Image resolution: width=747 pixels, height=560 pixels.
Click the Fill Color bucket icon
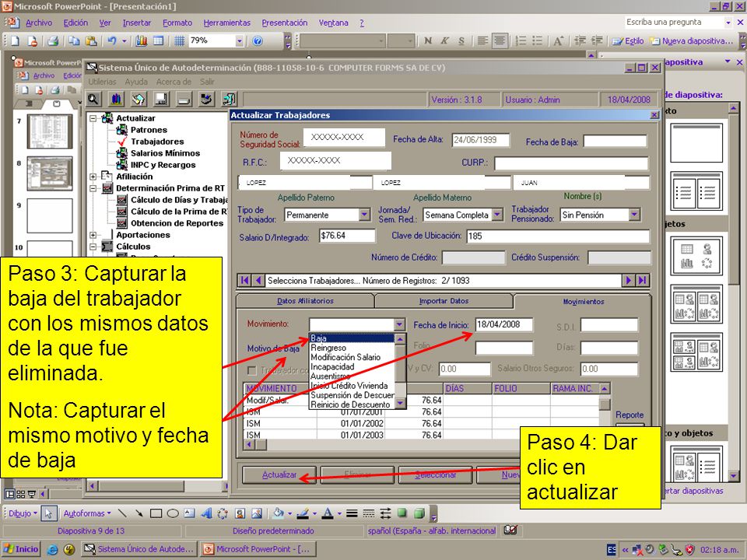[279, 513]
